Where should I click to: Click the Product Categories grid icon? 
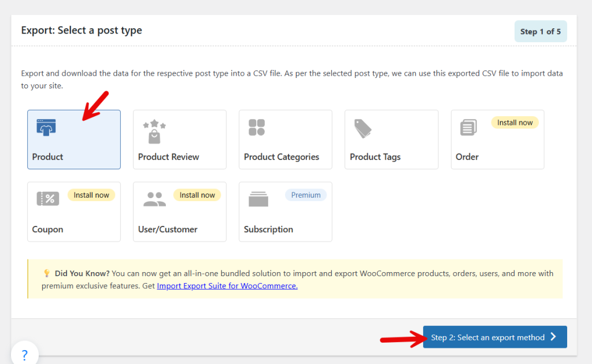click(x=257, y=127)
